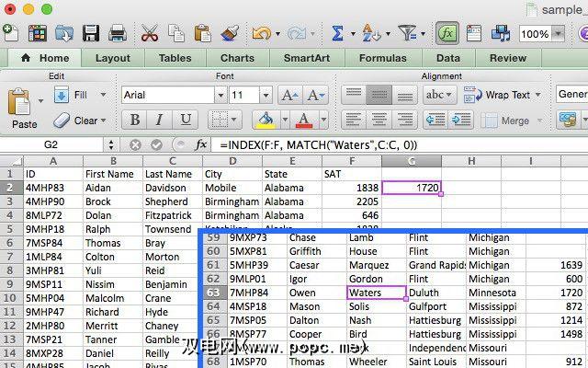Click the AutoSum sigma icon
This screenshot has width=588, height=368.
click(x=337, y=33)
